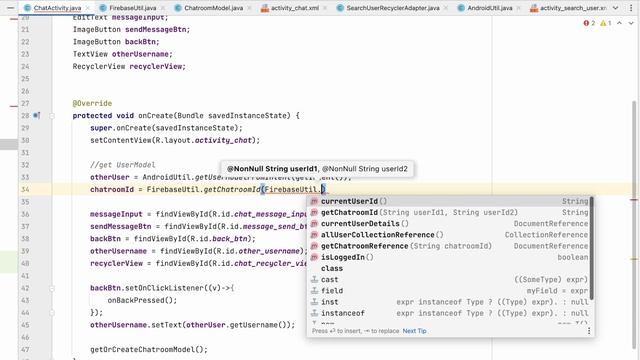Click the collapse icon left of the tabs

[x=11, y=8]
